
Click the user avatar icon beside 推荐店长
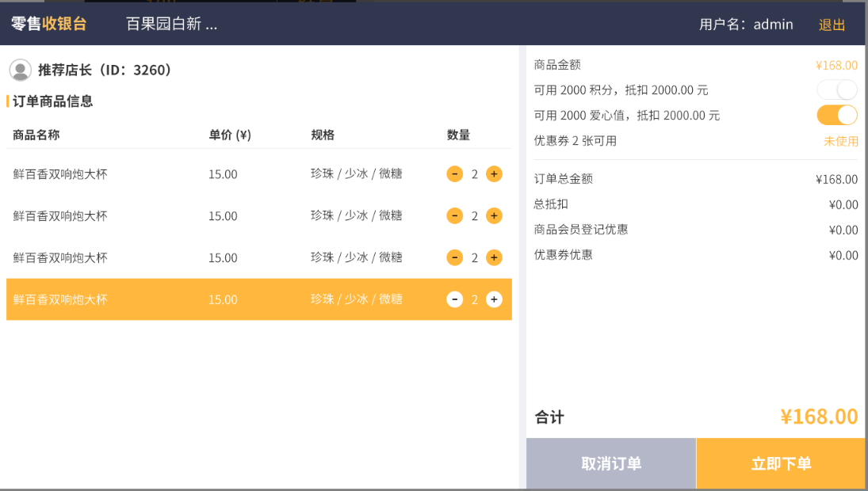pos(20,70)
